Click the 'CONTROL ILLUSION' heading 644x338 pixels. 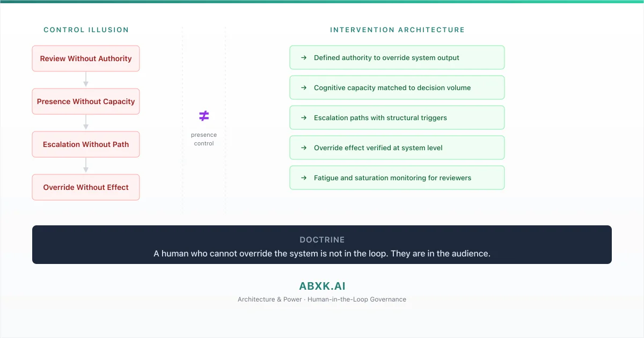pyautogui.click(x=86, y=30)
